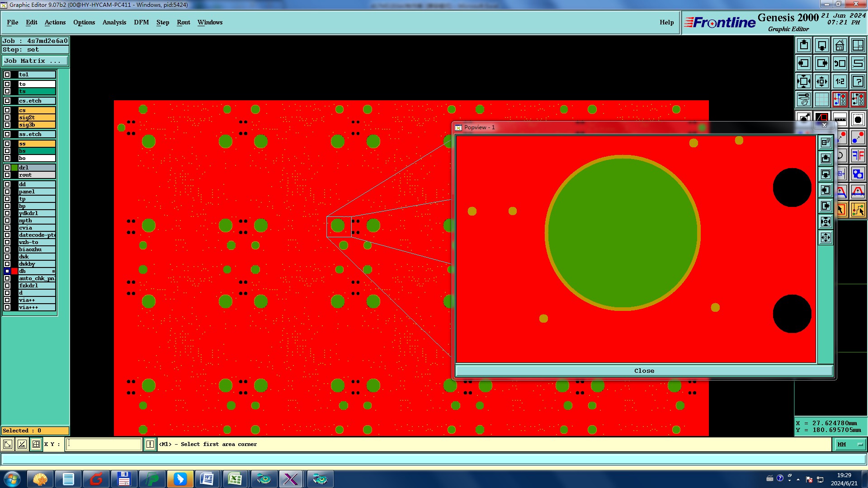Click the X Y coordinate input field
Screen dimensions: 868x488
coord(104,445)
